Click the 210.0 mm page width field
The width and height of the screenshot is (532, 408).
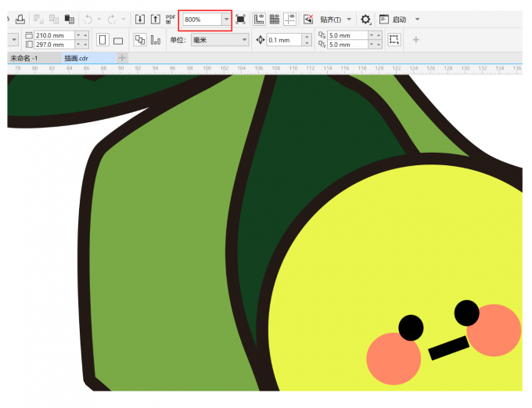click(54, 35)
